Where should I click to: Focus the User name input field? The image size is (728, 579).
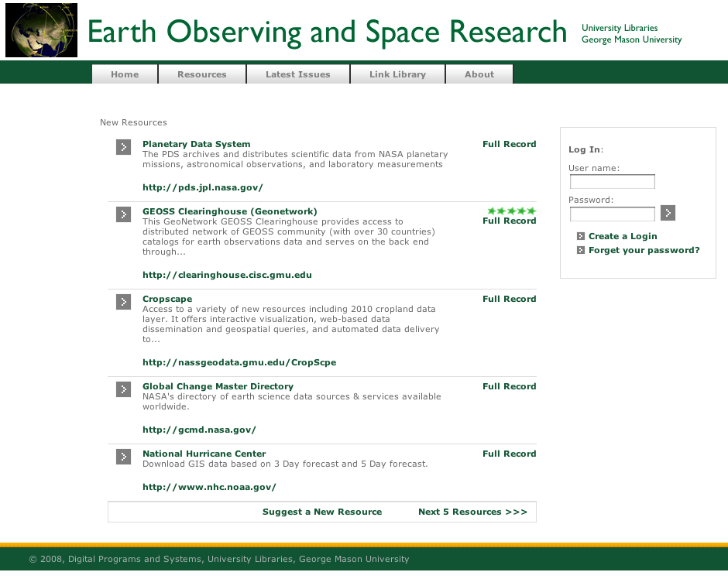[612, 182]
